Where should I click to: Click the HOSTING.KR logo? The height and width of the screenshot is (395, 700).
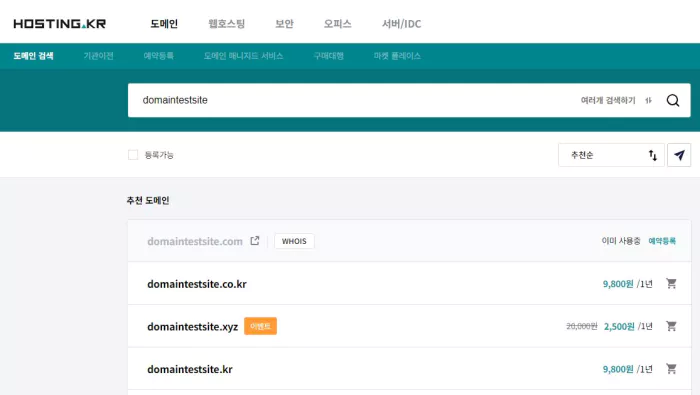click(60, 24)
